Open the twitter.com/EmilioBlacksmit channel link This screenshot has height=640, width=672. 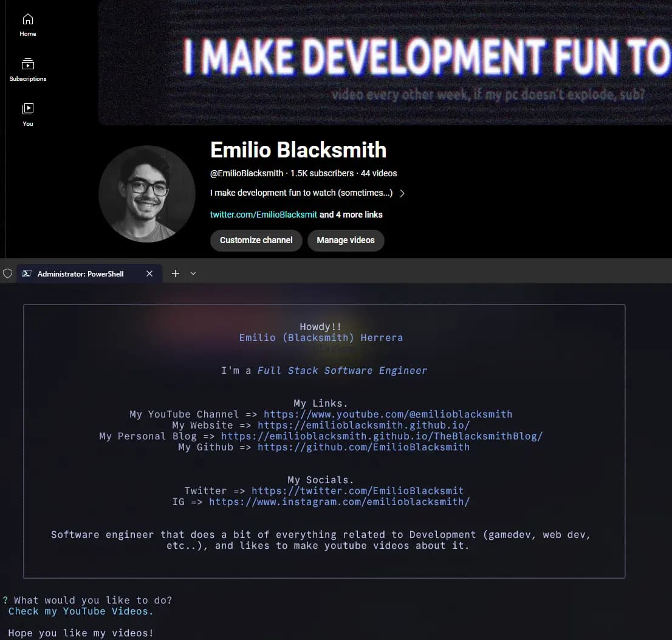[x=264, y=215]
